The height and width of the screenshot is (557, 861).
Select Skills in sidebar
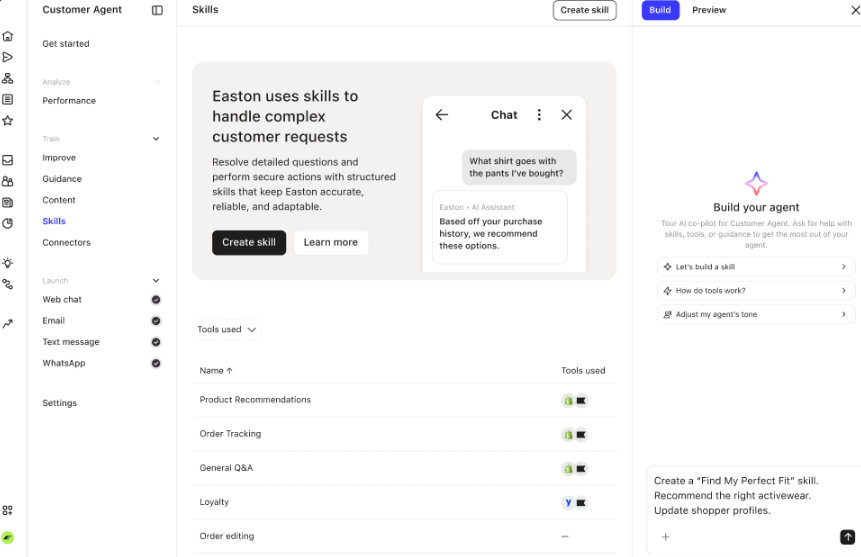pyautogui.click(x=54, y=221)
